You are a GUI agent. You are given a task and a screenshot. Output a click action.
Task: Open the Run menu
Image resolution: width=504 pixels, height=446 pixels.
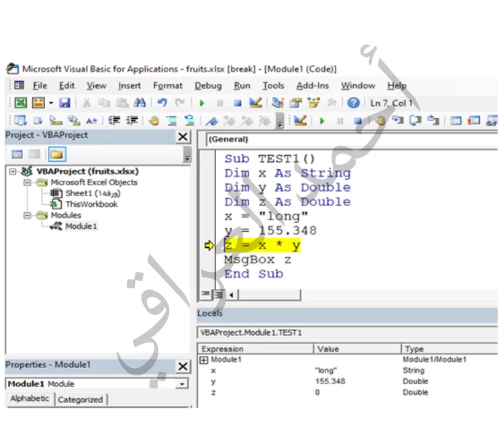242,85
